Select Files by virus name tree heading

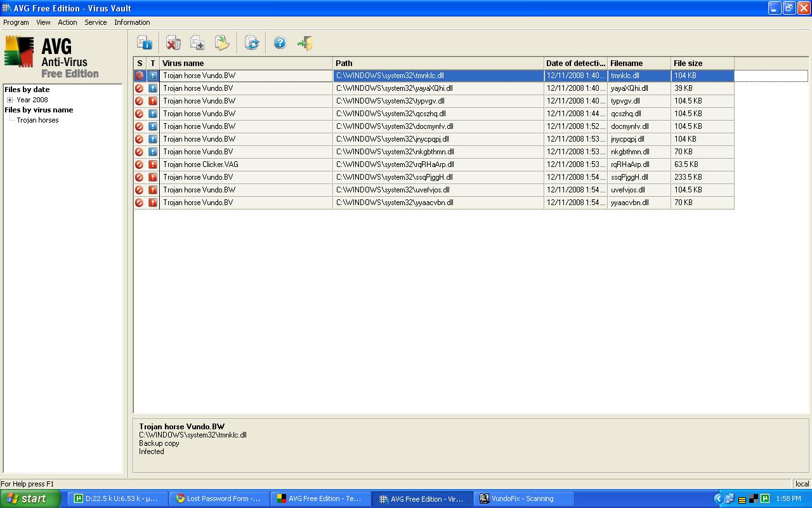(x=39, y=110)
